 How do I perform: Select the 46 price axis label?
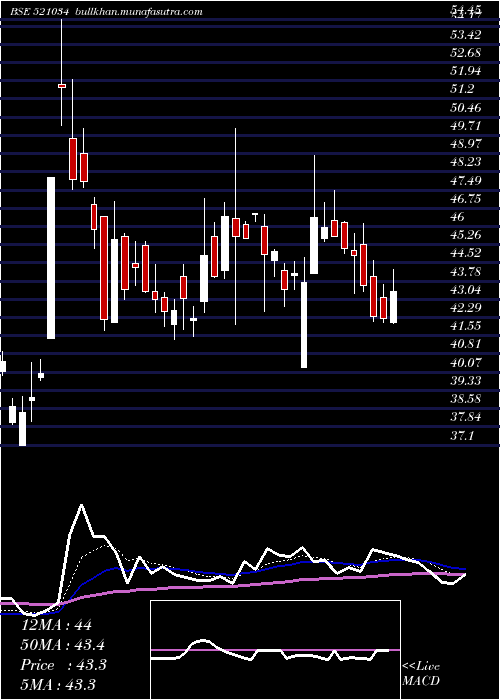point(458,217)
